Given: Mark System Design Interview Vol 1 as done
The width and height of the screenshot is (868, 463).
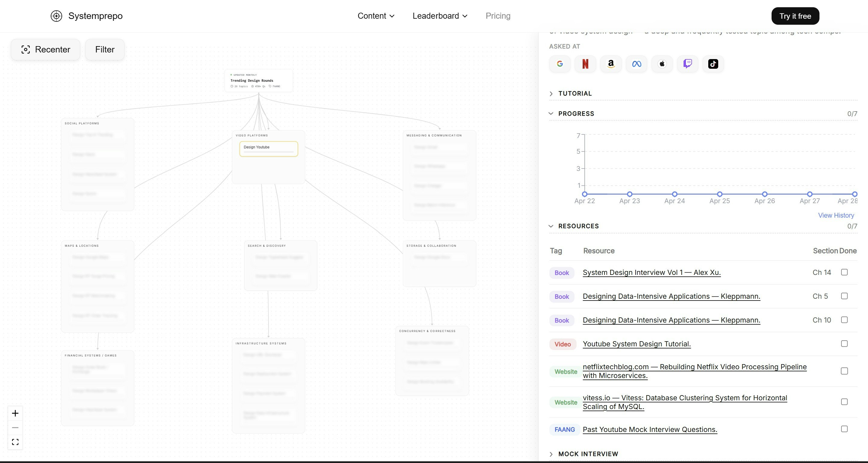Looking at the screenshot, I should click(x=844, y=272).
